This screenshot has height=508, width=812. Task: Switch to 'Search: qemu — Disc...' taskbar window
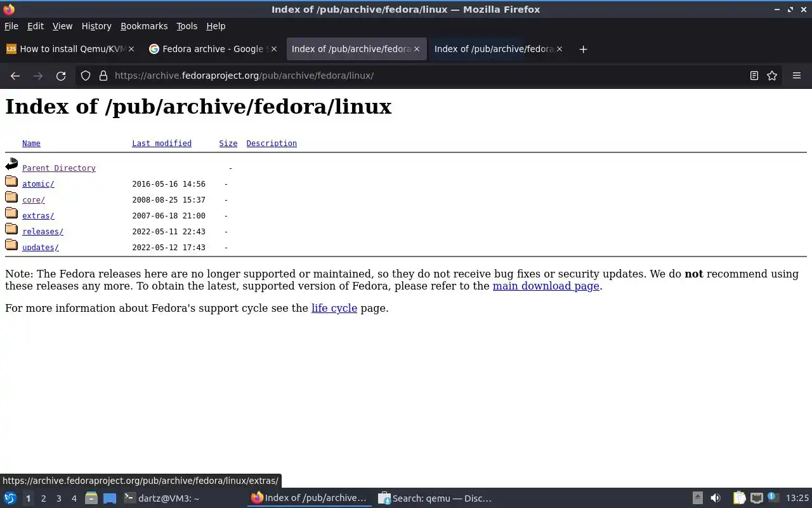point(435,498)
